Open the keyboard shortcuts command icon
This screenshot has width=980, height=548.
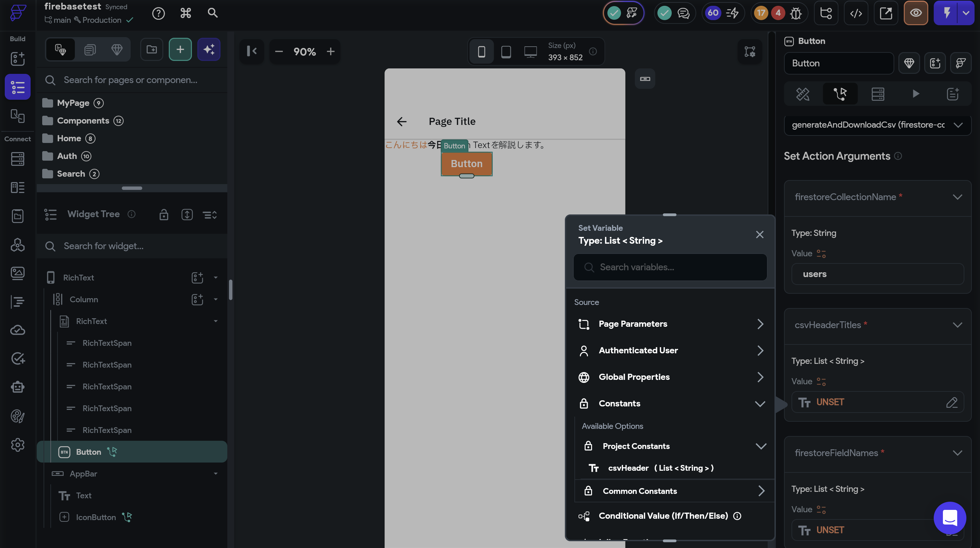[x=185, y=13]
